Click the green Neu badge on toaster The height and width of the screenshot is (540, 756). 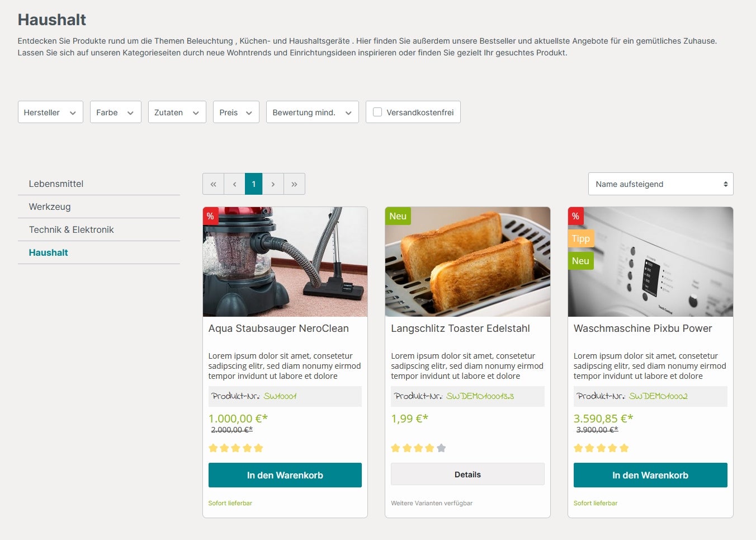tap(398, 216)
